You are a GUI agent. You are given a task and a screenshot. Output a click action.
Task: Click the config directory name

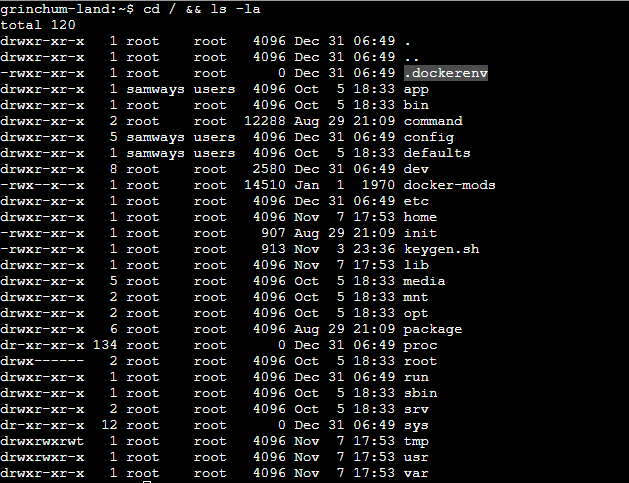click(428, 137)
